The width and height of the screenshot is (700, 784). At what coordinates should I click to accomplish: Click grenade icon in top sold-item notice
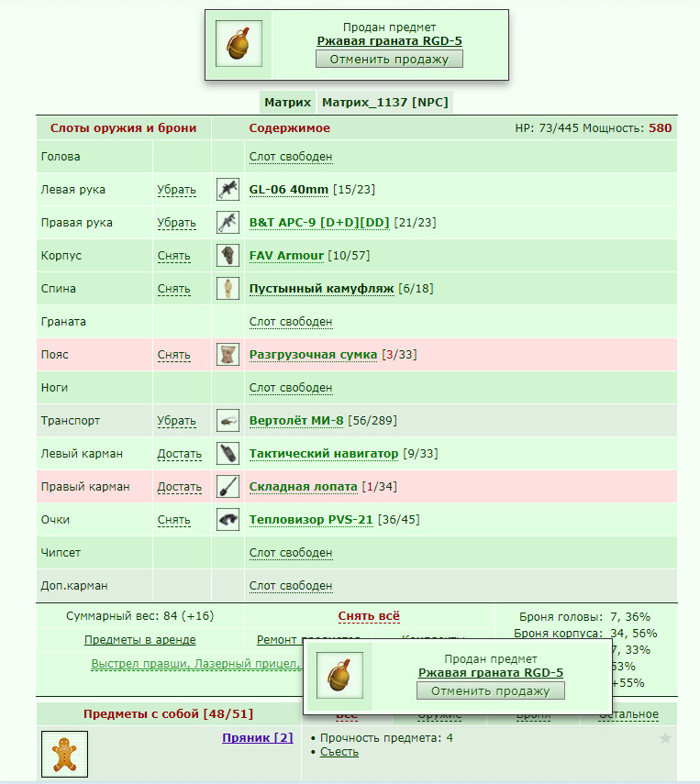coord(239,43)
